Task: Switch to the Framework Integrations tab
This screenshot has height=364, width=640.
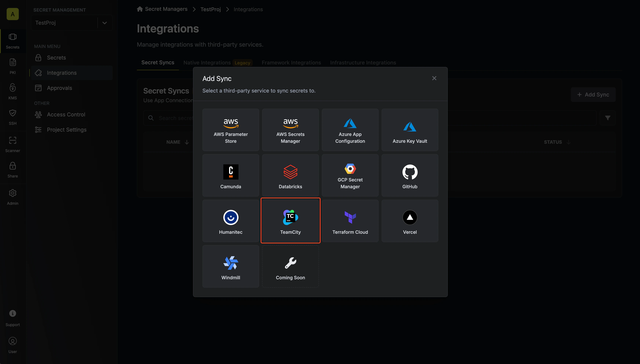Action: tap(291, 63)
